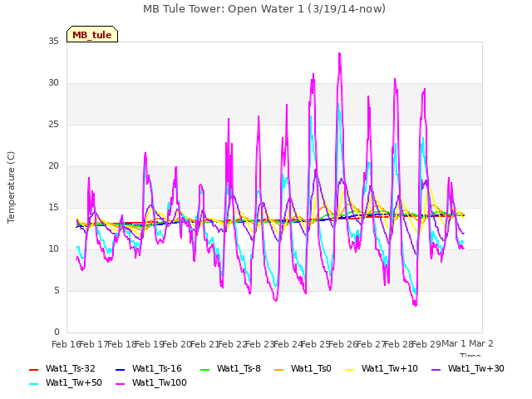Image resolution: width=532 pixels, height=399 pixels.
Task: Click the y-axis tick value 25
Action: tap(53, 124)
